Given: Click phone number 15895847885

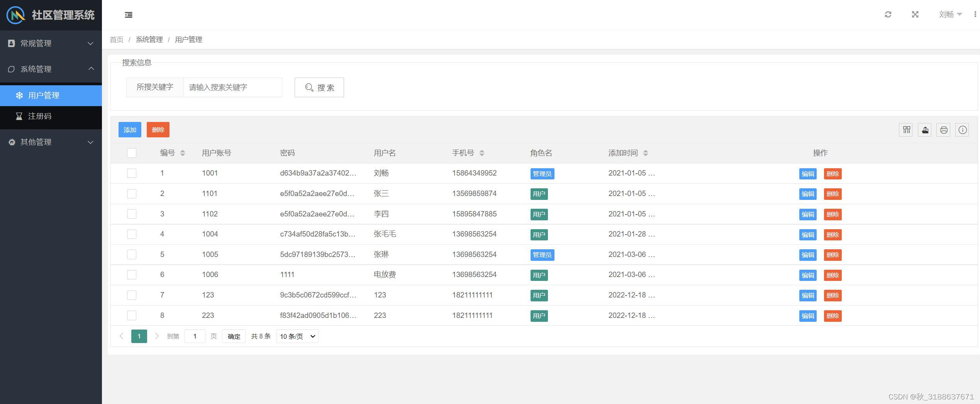Looking at the screenshot, I should point(475,214).
